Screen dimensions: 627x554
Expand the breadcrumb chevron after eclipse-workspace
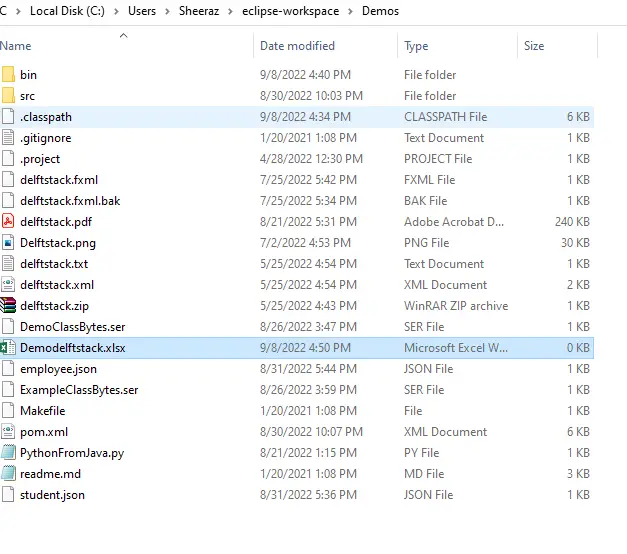point(350,11)
